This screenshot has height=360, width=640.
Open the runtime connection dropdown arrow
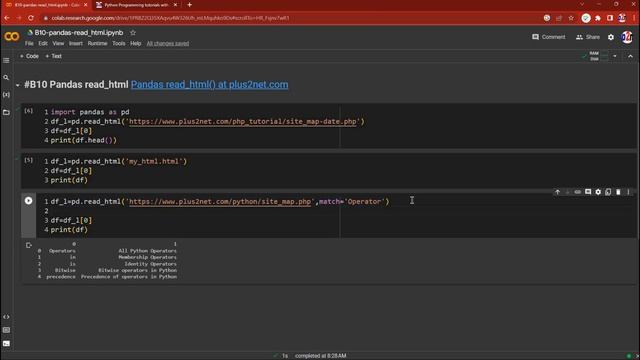point(615,56)
